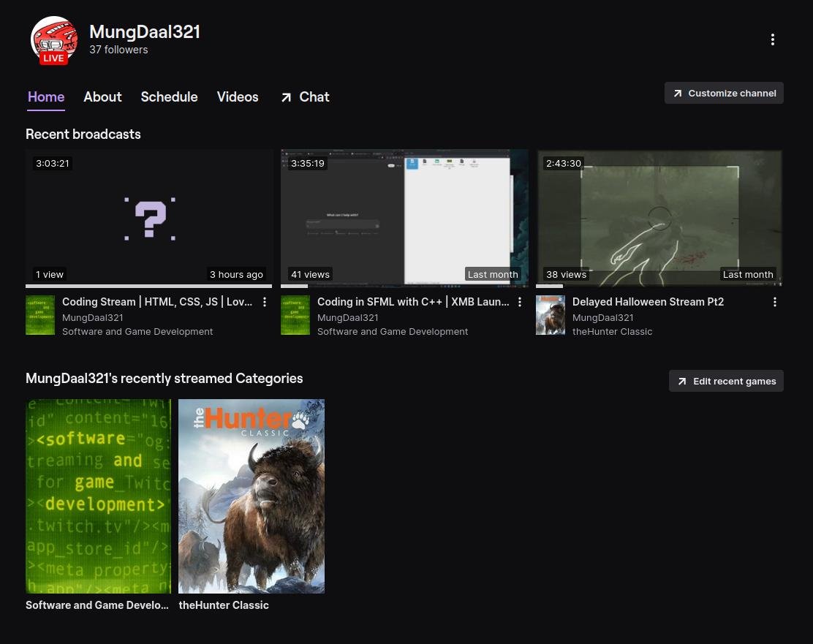Image resolution: width=813 pixels, height=644 pixels.
Task: Click theHunter Classic category label
Action: point(224,605)
